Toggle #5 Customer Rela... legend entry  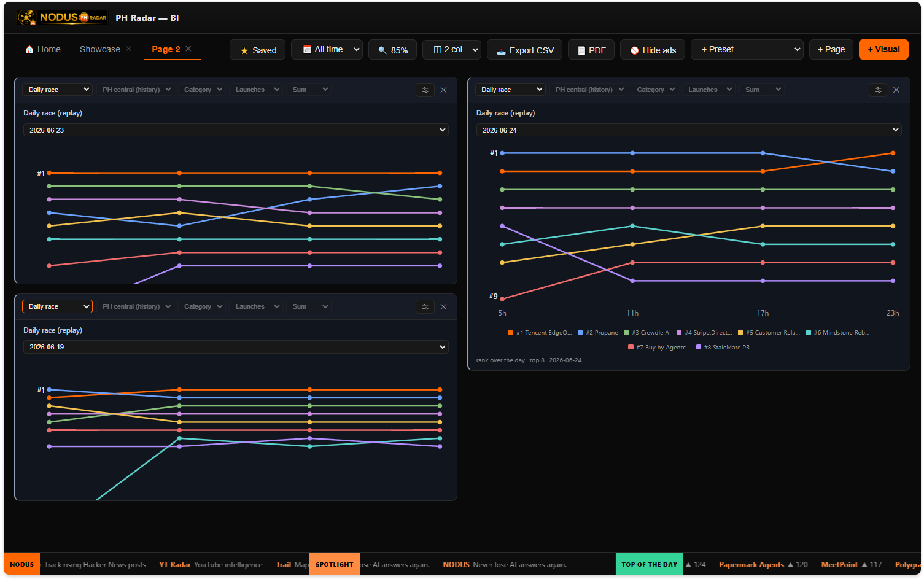coord(769,333)
